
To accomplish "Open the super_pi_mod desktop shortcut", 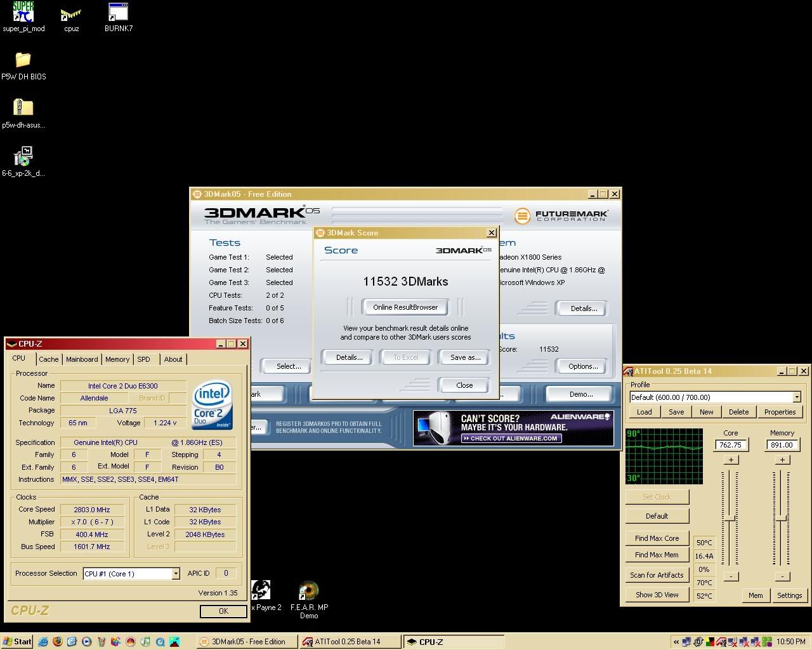I will [x=23, y=17].
